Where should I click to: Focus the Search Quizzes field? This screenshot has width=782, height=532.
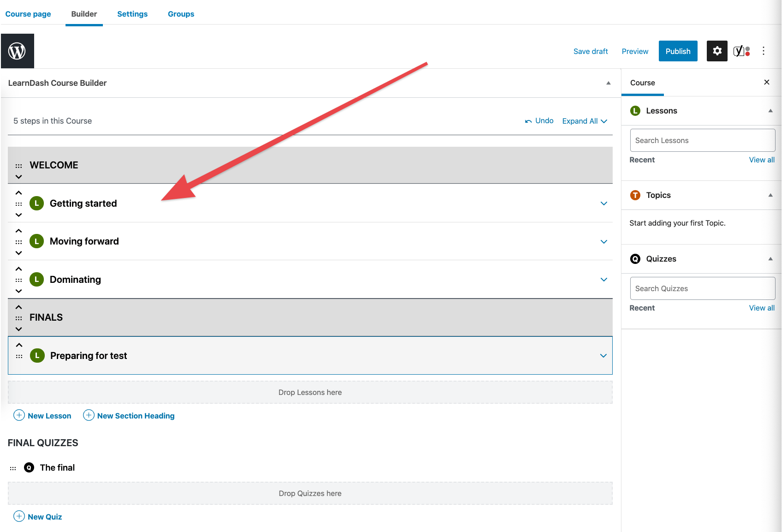click(x=703, y=288)
